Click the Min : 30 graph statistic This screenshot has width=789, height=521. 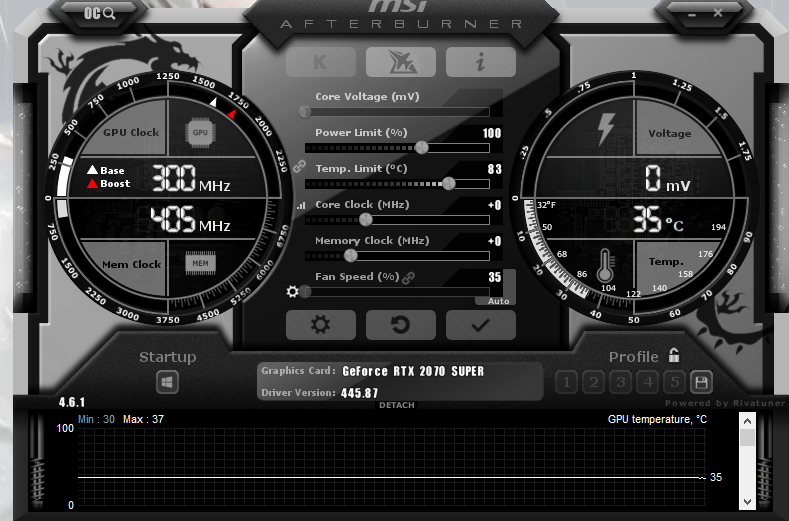click(96, 419)
